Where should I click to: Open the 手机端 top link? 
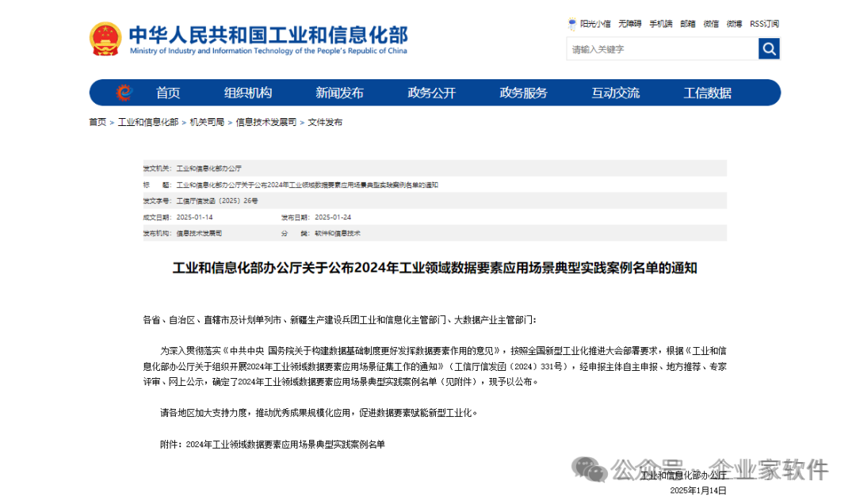660,24
